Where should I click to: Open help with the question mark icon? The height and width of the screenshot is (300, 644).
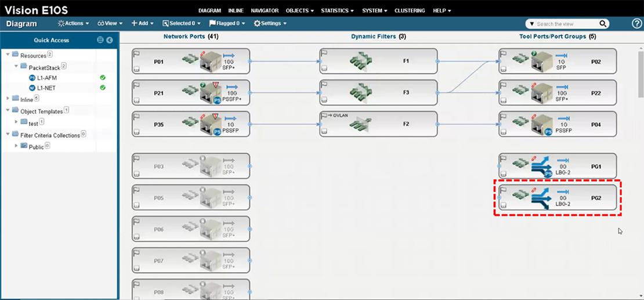[x=636, y=24]
